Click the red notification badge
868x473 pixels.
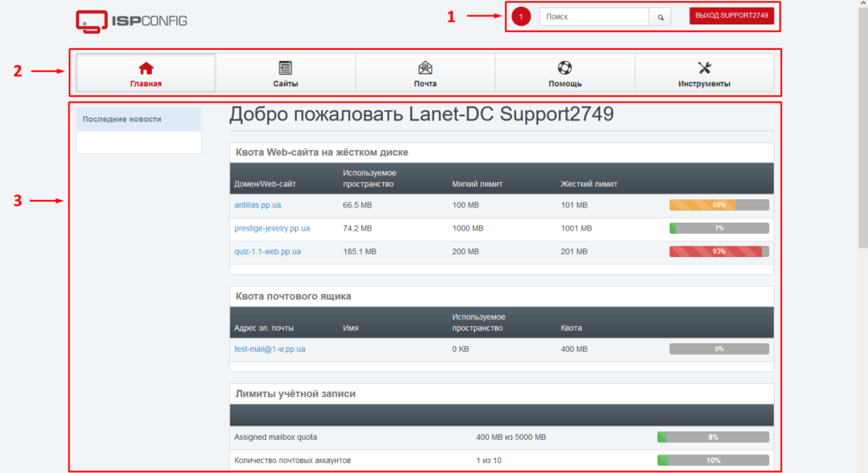(x=522, y=17)
